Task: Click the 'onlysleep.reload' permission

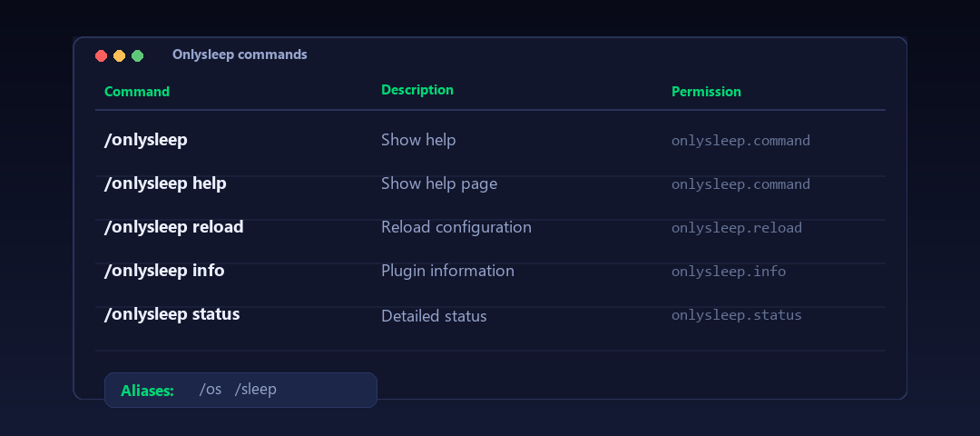Action: 737,228
